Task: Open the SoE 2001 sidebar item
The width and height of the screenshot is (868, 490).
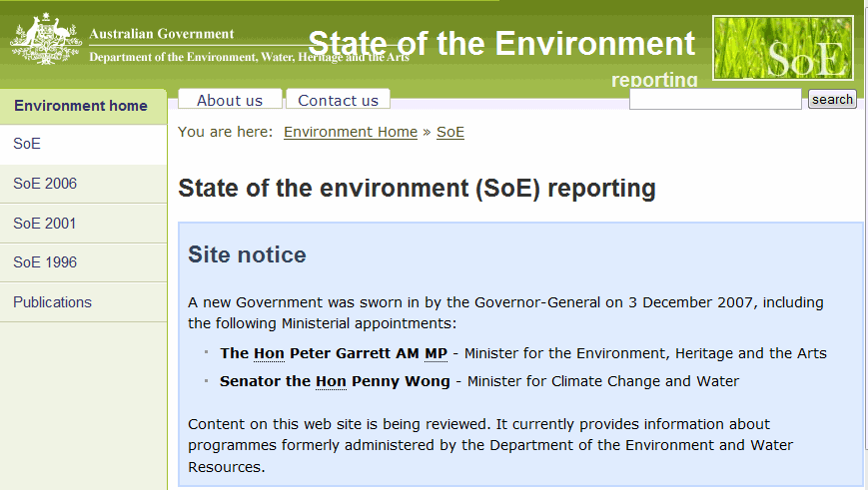Action: (x=83, y=224)
